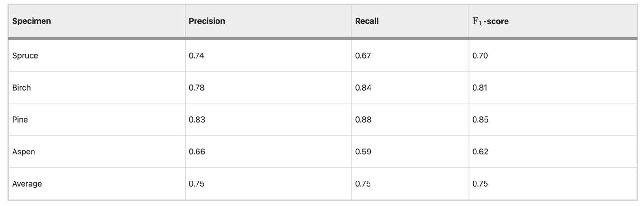Click Birch recall value 0.84
The image size is (644, 206).
(x=363, y=88)
